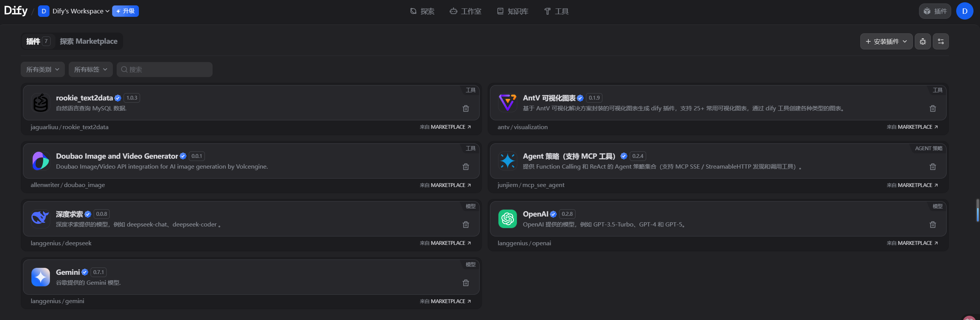Click the 升级 upgrade button
The width and height of the screenshot is (980, 320).
coord(125,11)
